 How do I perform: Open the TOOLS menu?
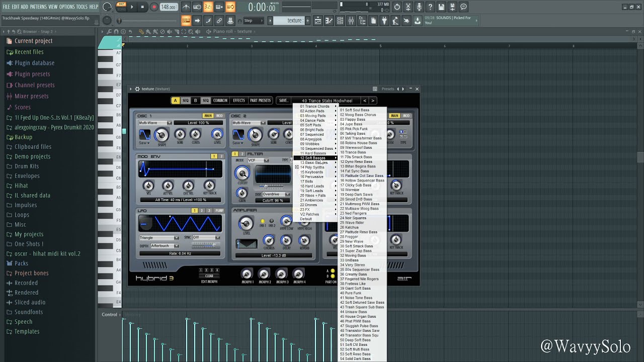(82, 7)
